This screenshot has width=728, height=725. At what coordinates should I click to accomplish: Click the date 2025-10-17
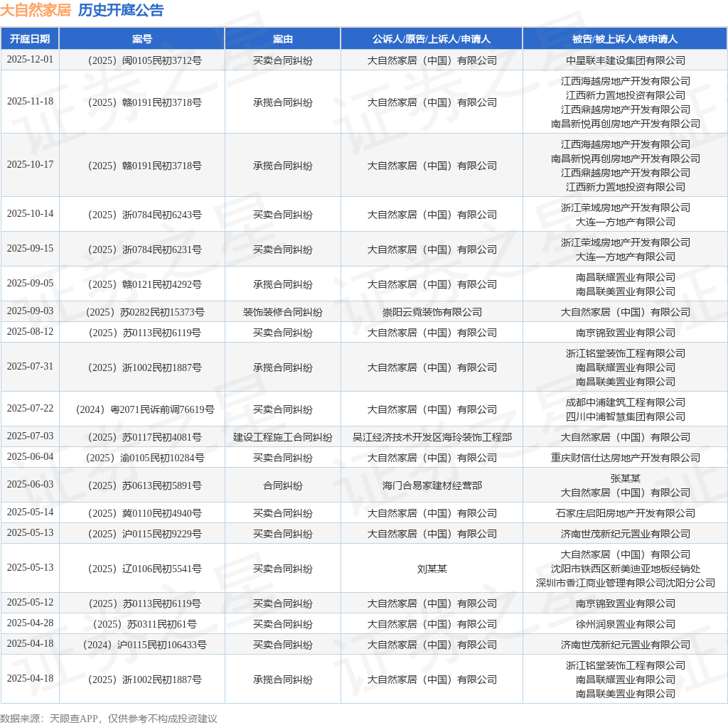pos(30,164)
